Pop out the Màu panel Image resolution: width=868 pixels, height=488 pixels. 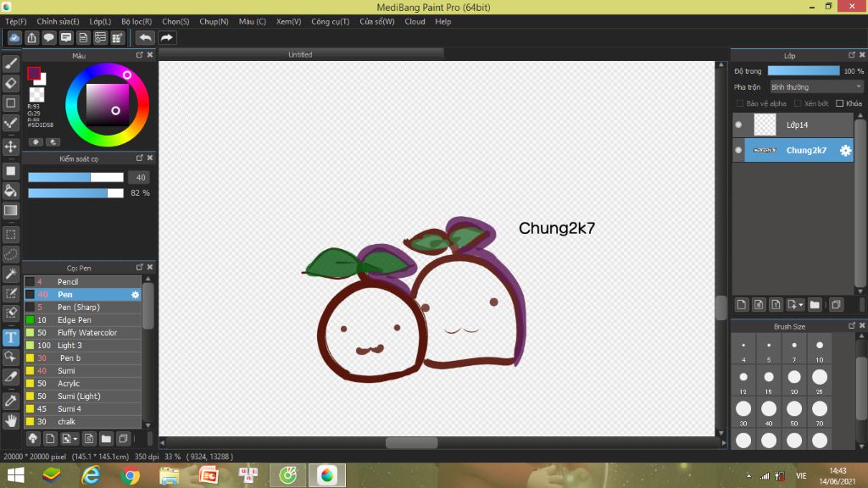tap(140, 55)
